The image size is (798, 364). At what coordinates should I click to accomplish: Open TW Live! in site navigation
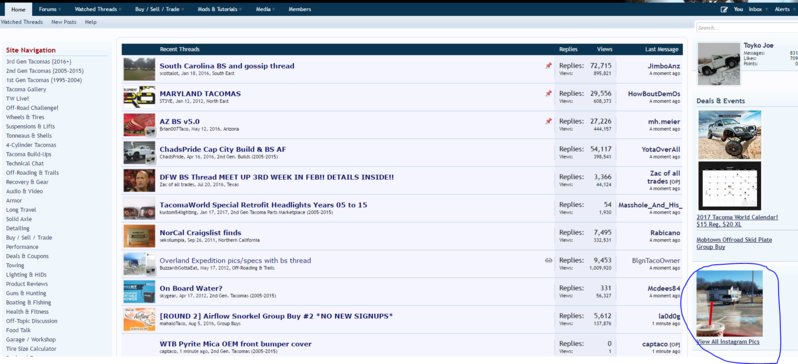pos(17,98)
